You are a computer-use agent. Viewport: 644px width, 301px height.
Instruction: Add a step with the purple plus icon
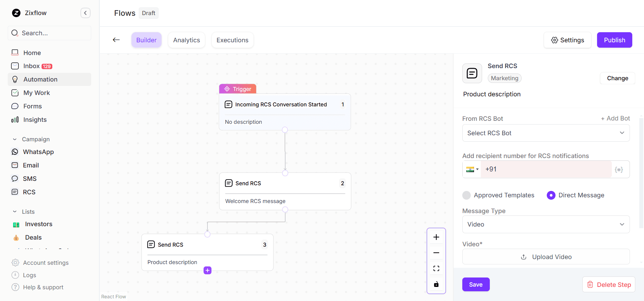(x=208, y=270)
